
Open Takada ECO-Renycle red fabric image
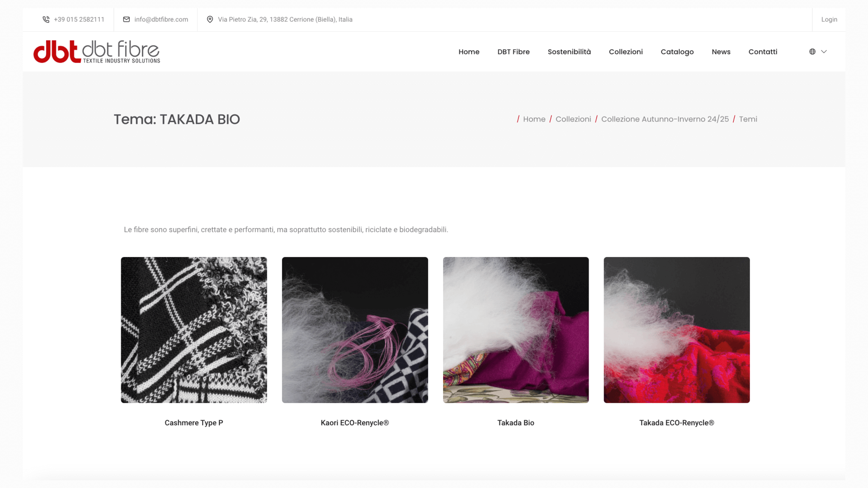[677, 330]
